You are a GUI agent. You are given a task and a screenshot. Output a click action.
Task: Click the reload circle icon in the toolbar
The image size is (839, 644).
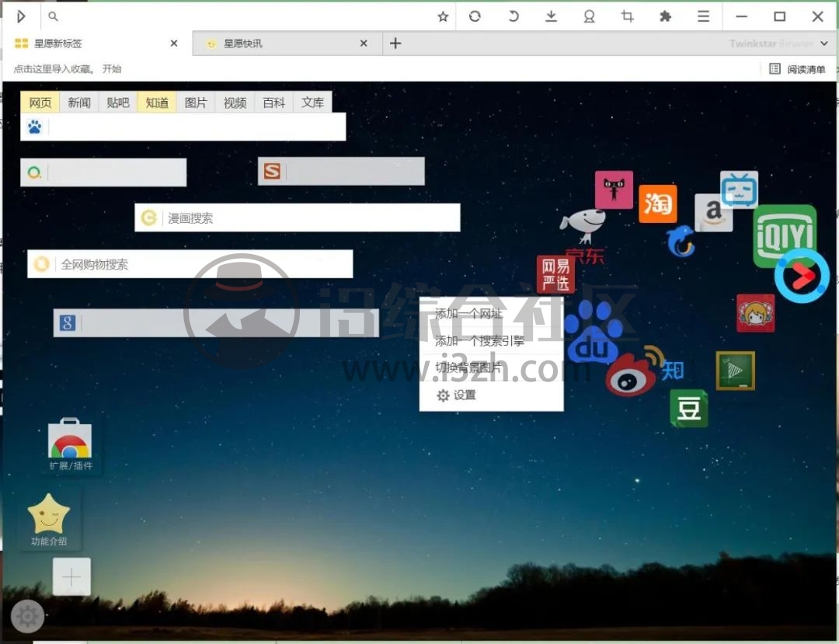coord(475,16)
